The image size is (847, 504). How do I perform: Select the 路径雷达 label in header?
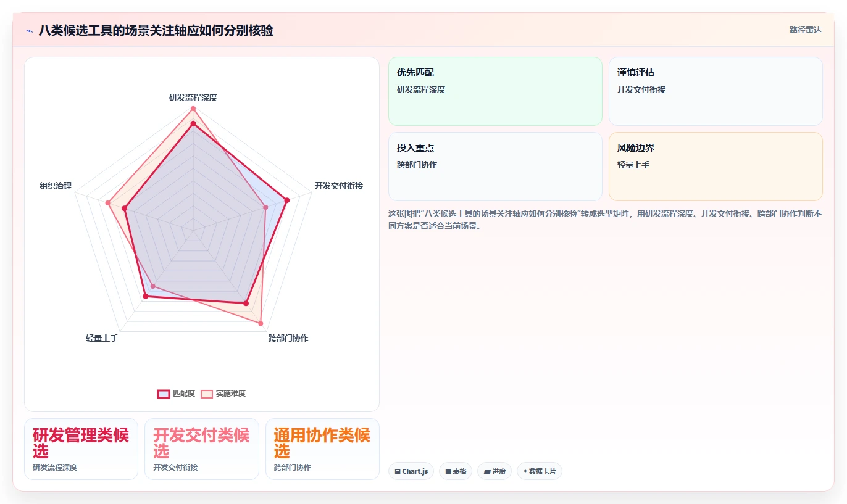click(805, 30)
